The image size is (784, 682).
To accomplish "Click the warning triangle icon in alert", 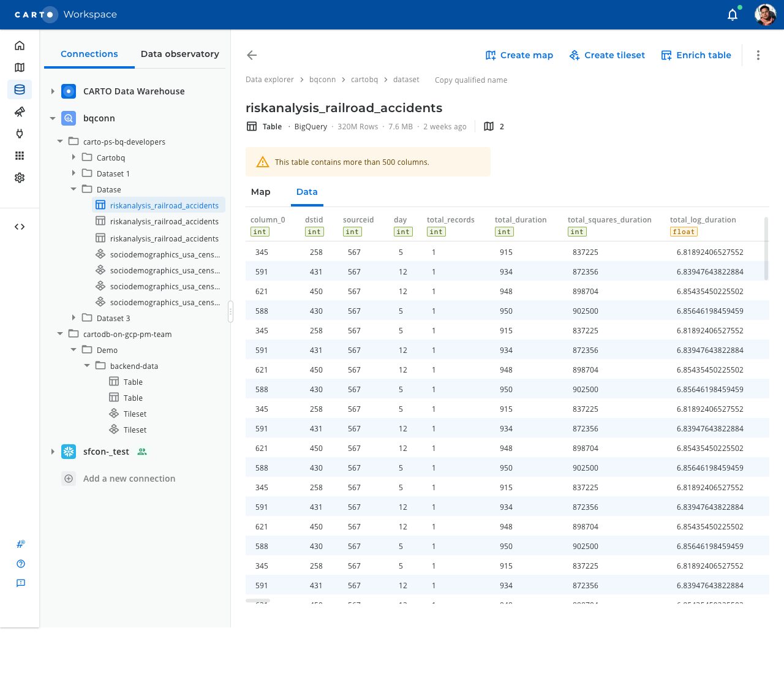I will pyautogui.click(x=263, y=162).
